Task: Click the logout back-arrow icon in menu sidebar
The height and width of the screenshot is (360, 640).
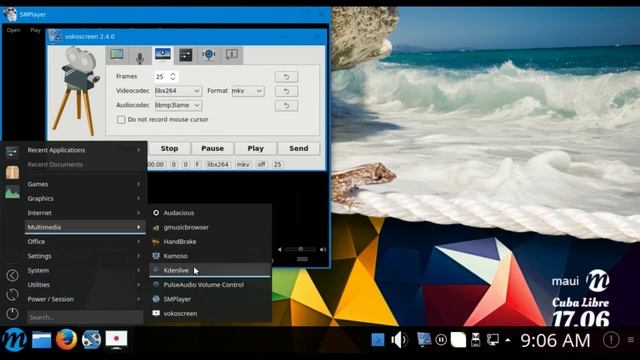Action: coord(12,276)
